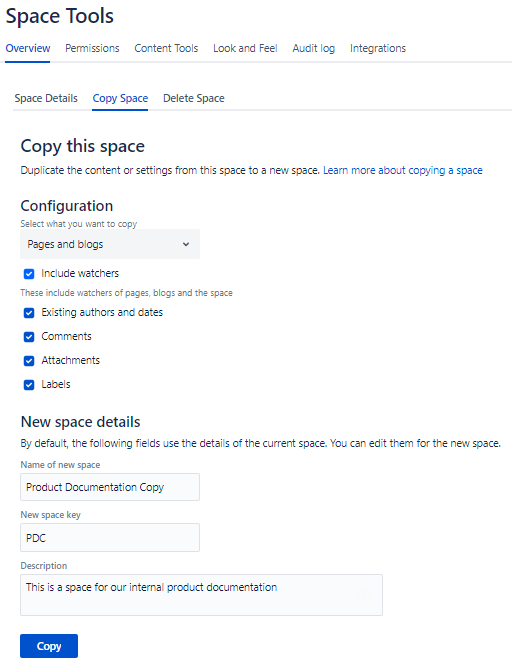
Task: Select the Copy Space sub-tab
Action: tap(120, 98)
